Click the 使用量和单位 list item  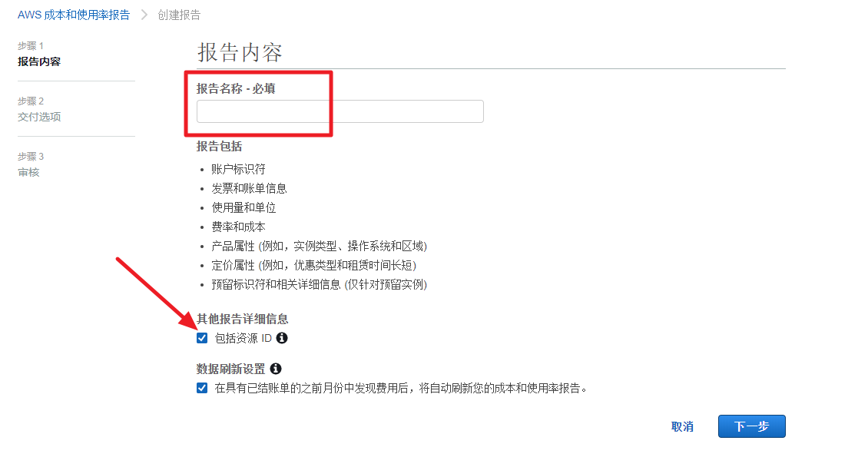(x=244, y=207)
